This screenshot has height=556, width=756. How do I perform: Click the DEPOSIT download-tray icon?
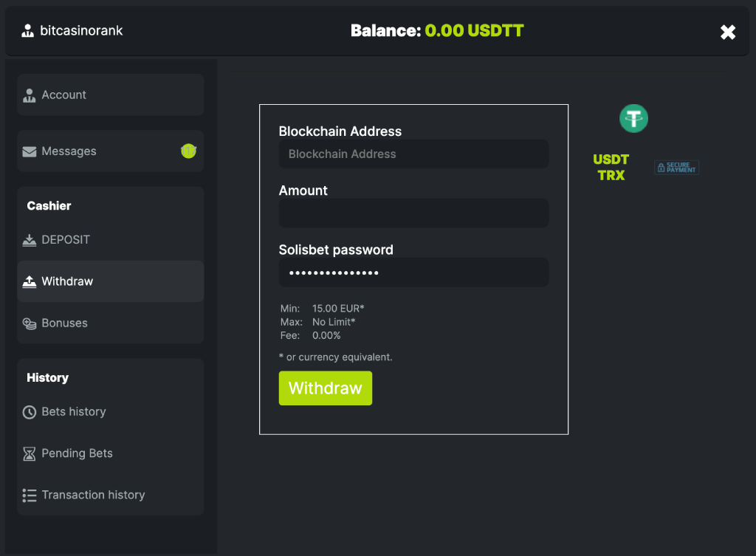(30, 240)
